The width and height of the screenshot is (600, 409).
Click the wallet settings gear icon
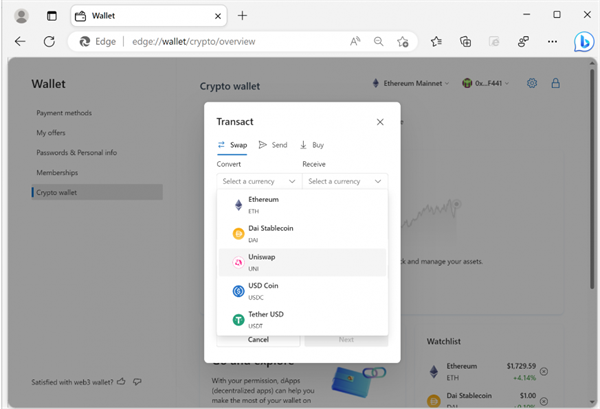532,83
